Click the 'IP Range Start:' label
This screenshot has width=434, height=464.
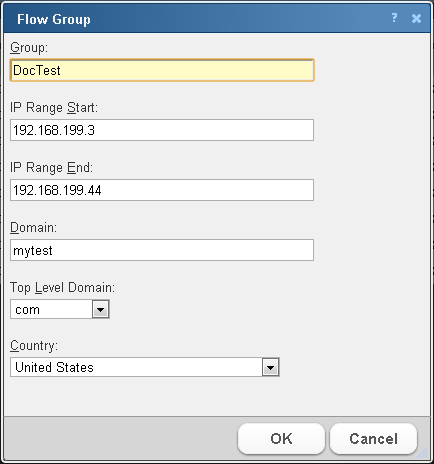[54, 108]
